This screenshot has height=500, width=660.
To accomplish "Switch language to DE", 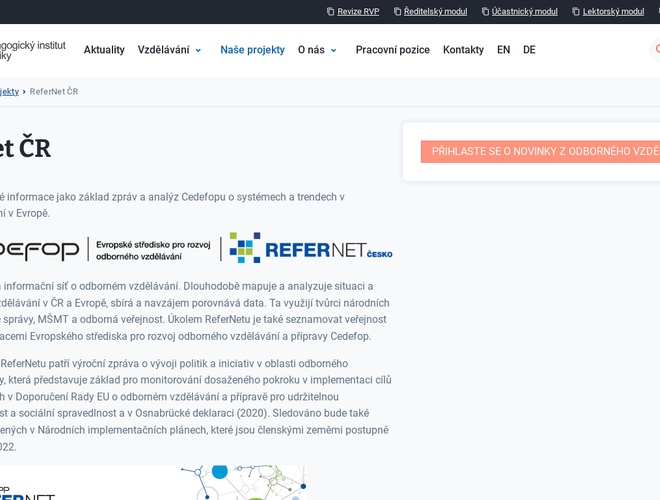I will (529, 50).
